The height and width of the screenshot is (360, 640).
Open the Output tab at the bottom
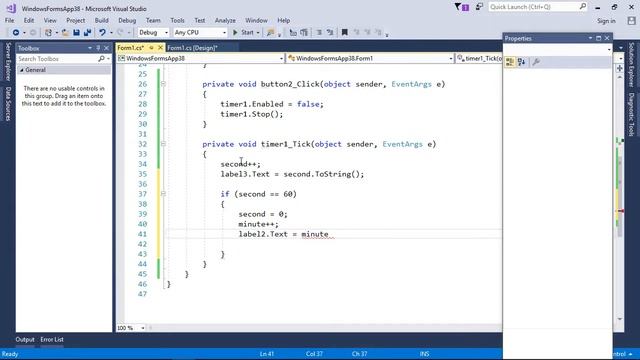25,340
